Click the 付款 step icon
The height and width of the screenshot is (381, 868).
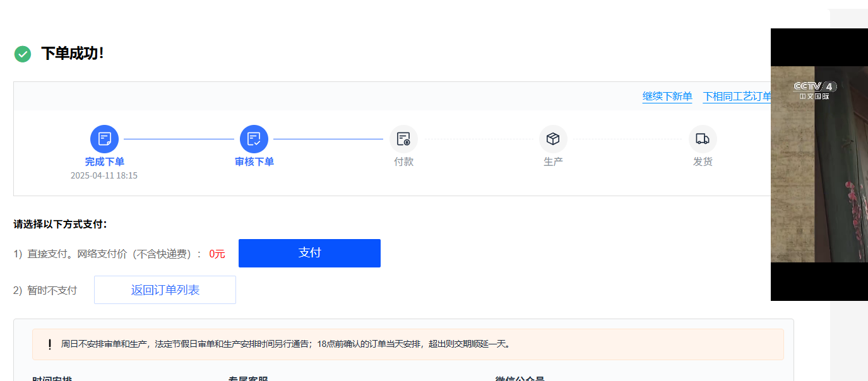point(403,139)
